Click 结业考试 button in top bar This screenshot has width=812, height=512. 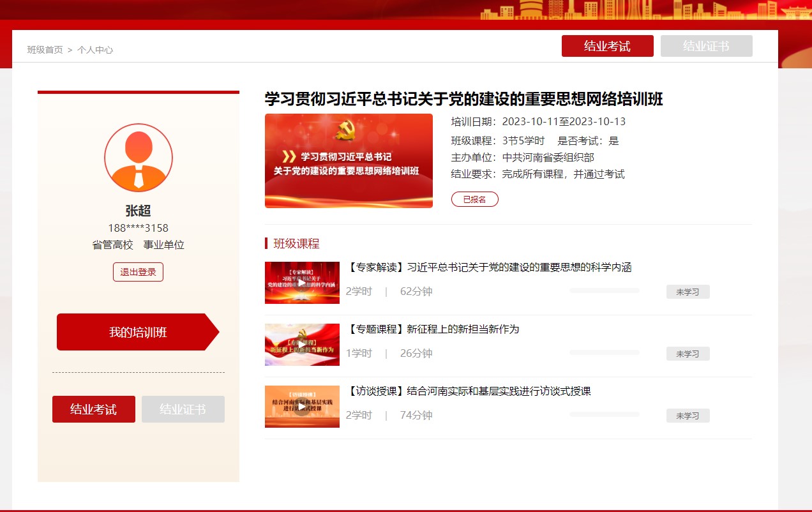pos(607,46)
